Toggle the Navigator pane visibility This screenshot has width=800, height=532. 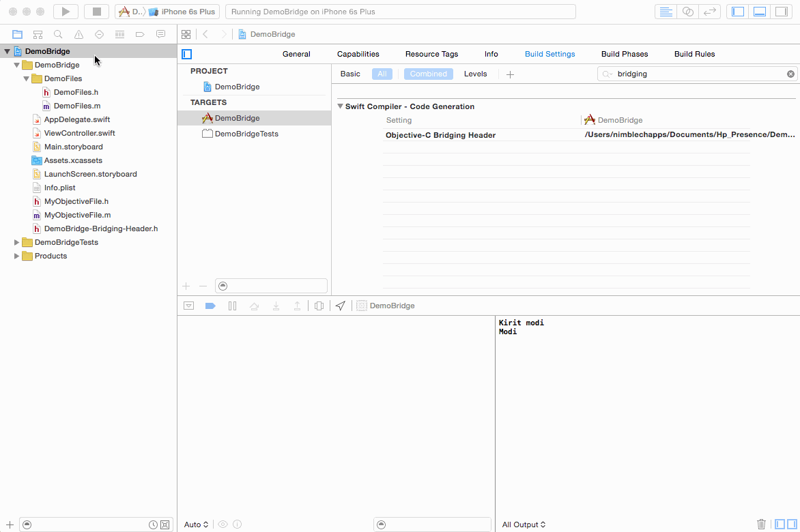click(738, 12)
